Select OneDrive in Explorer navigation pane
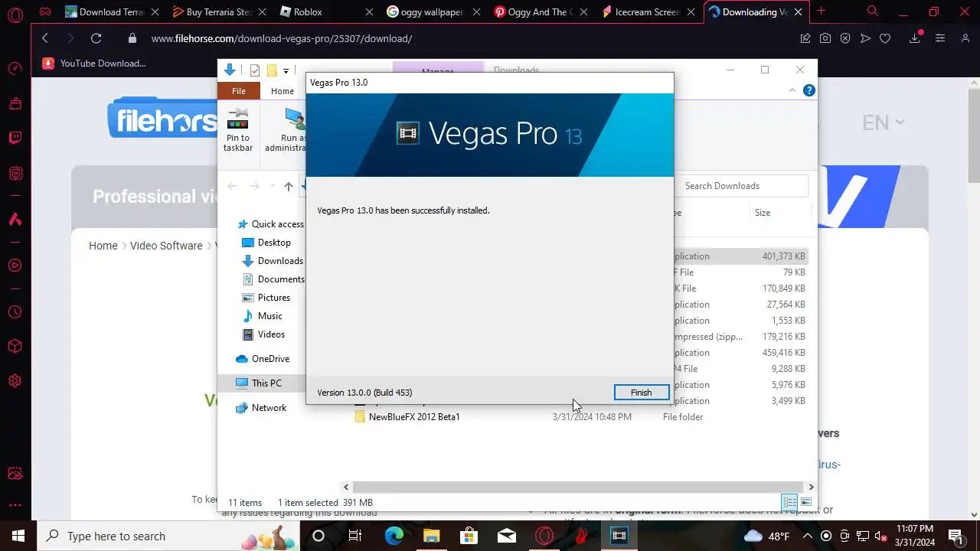The width and height of the screenshot is (980, 551). pos(263,359)
